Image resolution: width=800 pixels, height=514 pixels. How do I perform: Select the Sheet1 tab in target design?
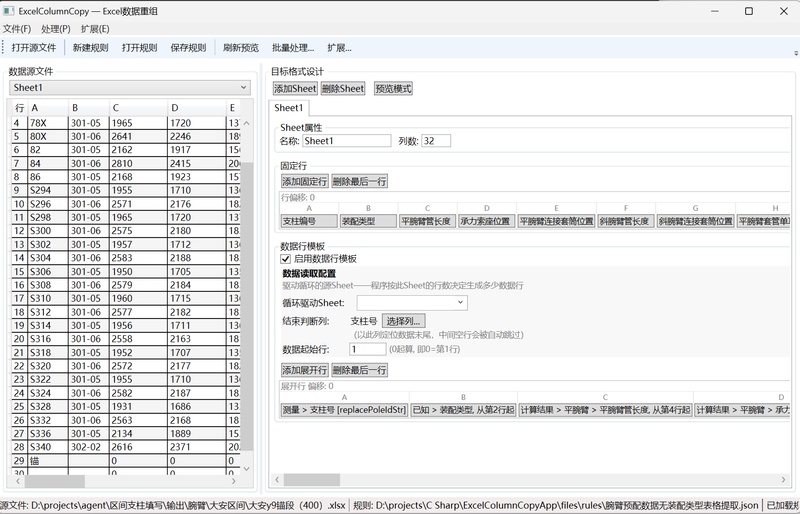(288, 108)
